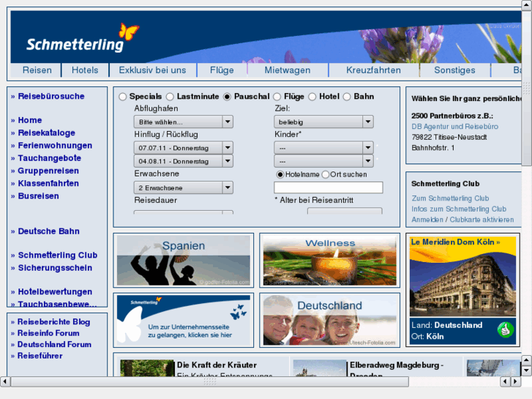
Task: Open the Spanien banner thumbnail
Action: [x=183, y=260]
